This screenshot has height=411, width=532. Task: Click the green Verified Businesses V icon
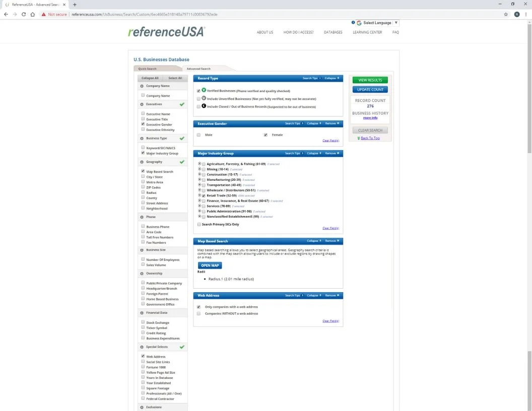pyautogui.click(x=204, y=90)
